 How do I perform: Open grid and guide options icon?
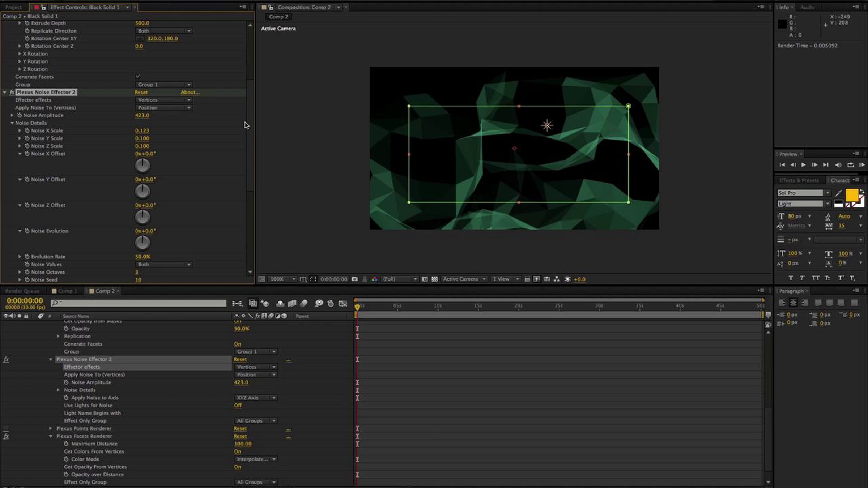tap(303, 279)
